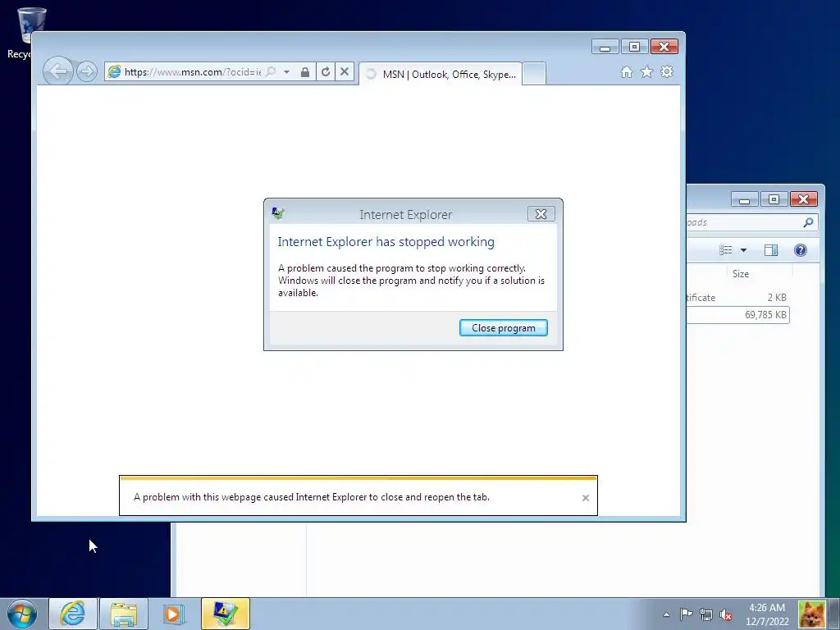This screenshot has height=630, width=840.
Task: Open Windows Explorer from the taskbar
Action: (124, 614)
